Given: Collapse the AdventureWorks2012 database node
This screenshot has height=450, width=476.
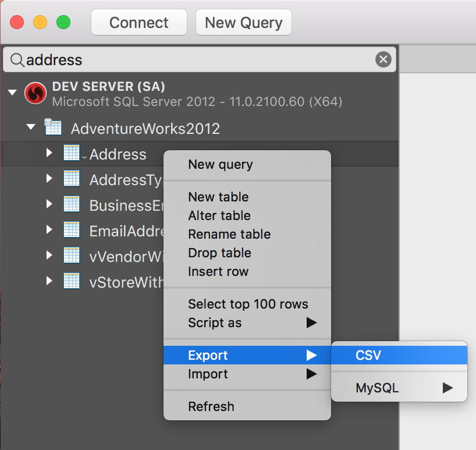Looking at the screenshot, I should point(30,127).
